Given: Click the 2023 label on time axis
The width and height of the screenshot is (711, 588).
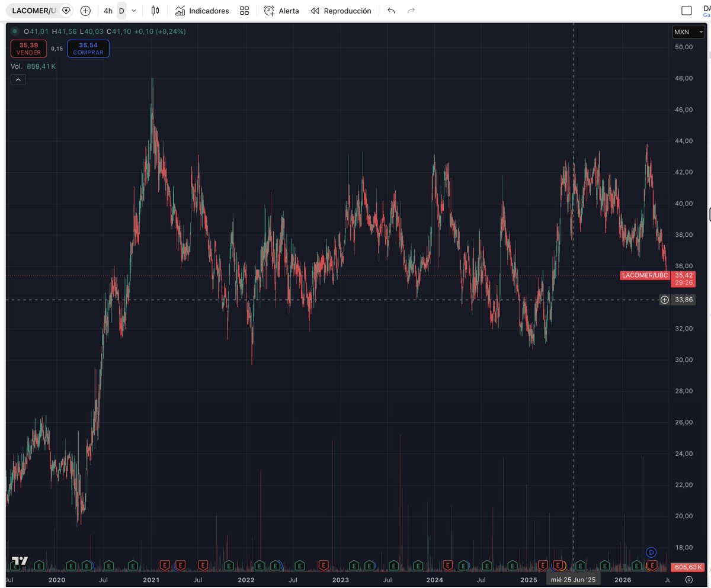Looking at the screenshot, I should click(x=340, y=580).
